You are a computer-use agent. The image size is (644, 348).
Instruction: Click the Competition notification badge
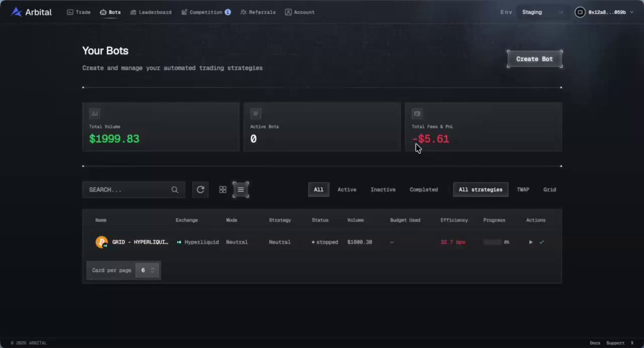[228, 12]
